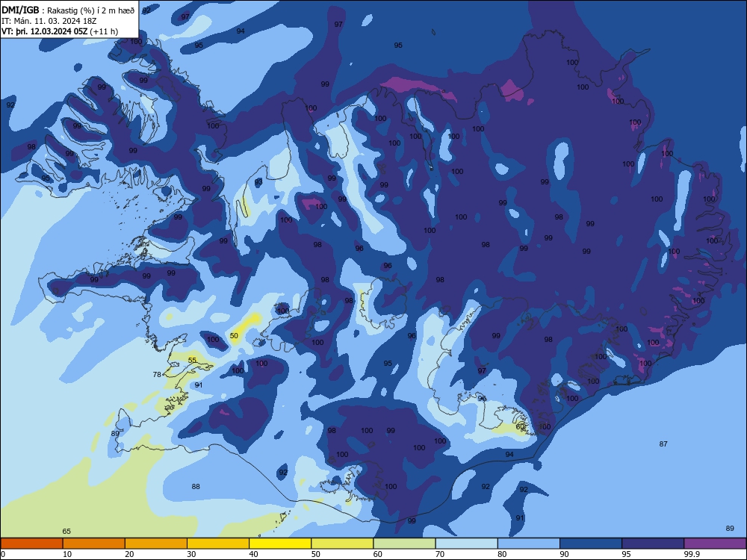Click the legend tick label '20'
This screenshot has width=747, height=560.
129,554
